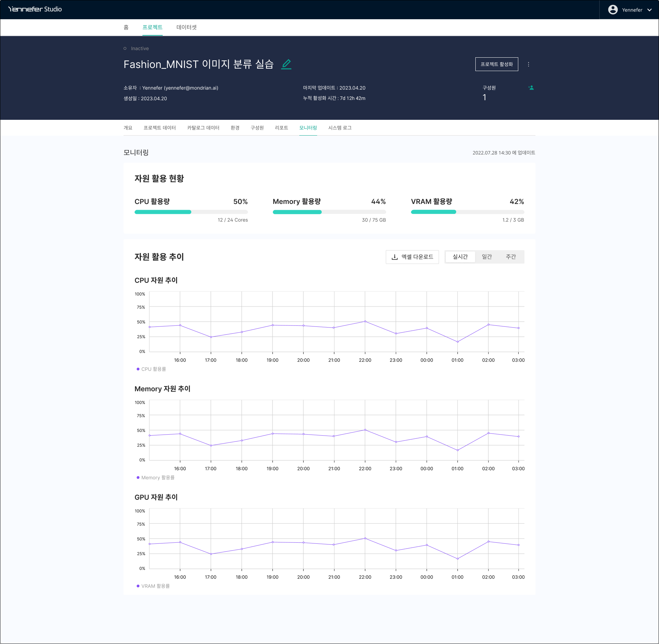Select the 실시간 time range toggle
Viewport: 659px width, 644px height.
click(460, 257)
